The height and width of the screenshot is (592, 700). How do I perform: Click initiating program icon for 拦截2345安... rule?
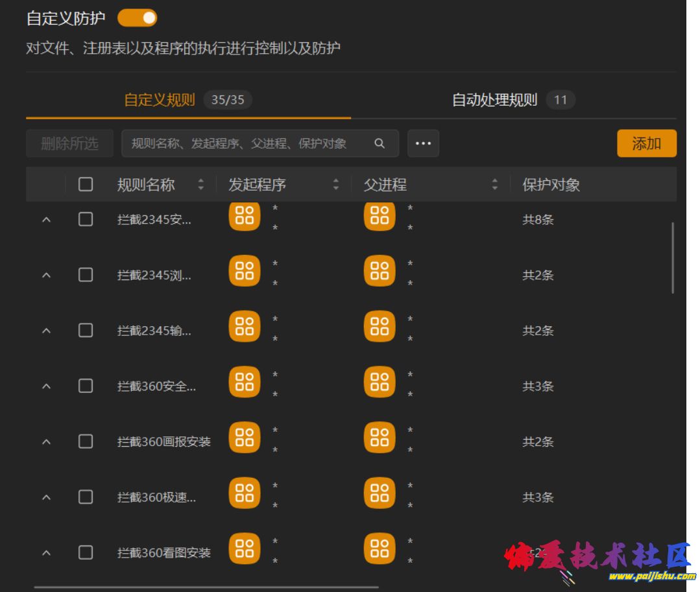[245, 216]
